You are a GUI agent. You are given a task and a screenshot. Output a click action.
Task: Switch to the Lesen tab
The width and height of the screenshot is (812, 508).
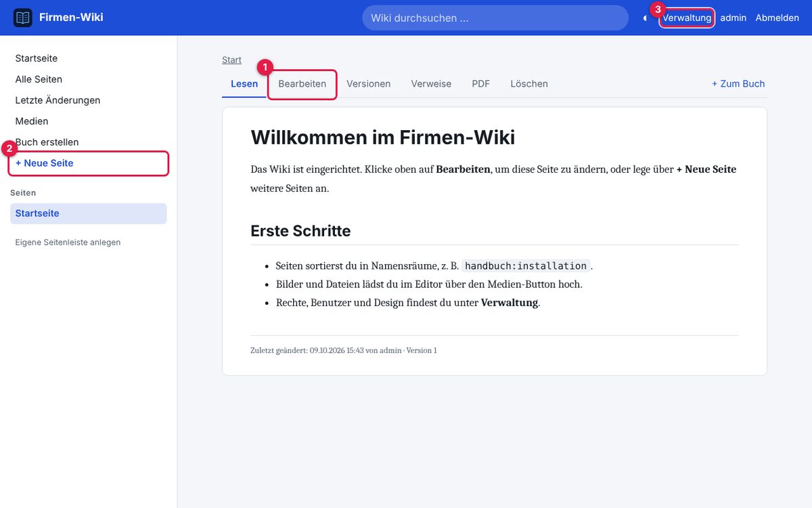click(244, 84)
